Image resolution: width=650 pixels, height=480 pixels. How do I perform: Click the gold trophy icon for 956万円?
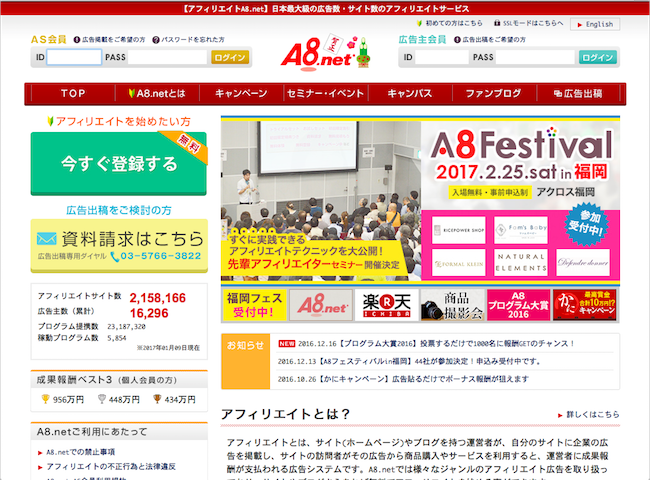coord(45,399)
